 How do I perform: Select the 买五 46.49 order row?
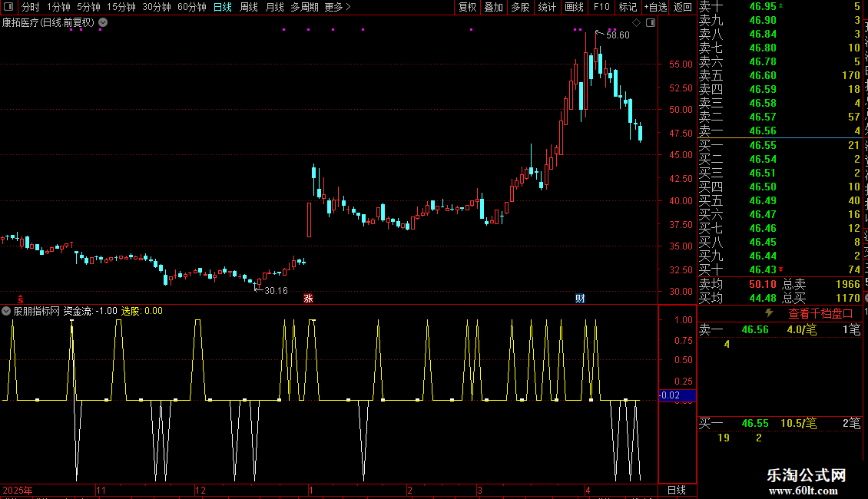(780, 200)
